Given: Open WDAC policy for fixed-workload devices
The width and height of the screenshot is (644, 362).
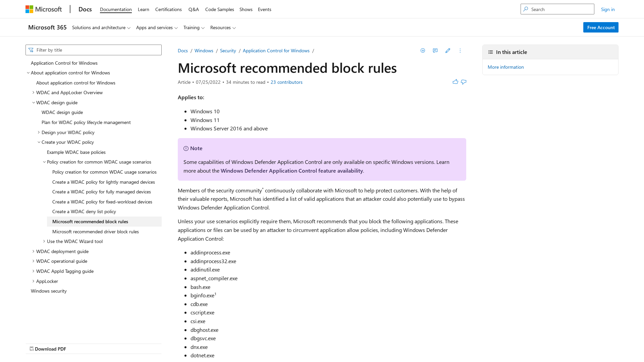Looking at the screenshot, I should point(102,202).
